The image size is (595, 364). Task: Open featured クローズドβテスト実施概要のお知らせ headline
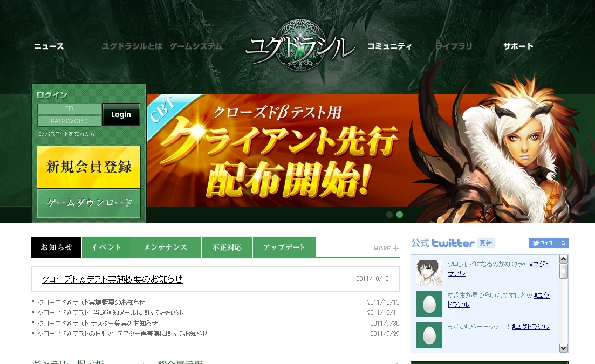(112, 279)
